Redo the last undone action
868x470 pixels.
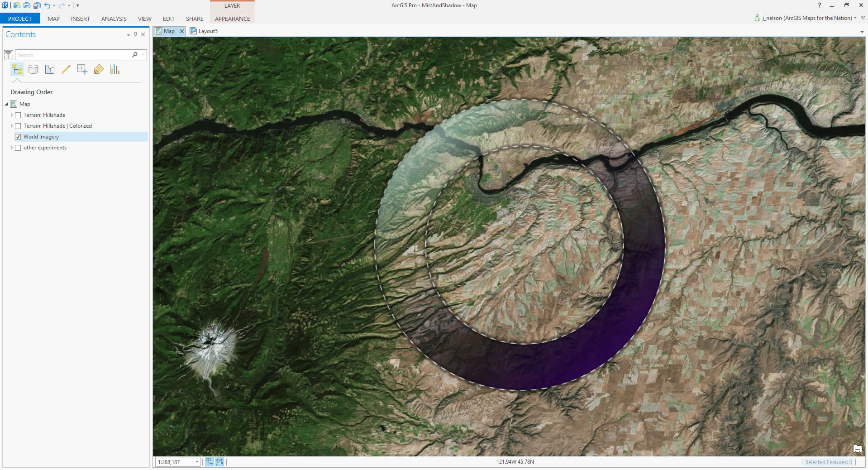click(x=62, y=5)
